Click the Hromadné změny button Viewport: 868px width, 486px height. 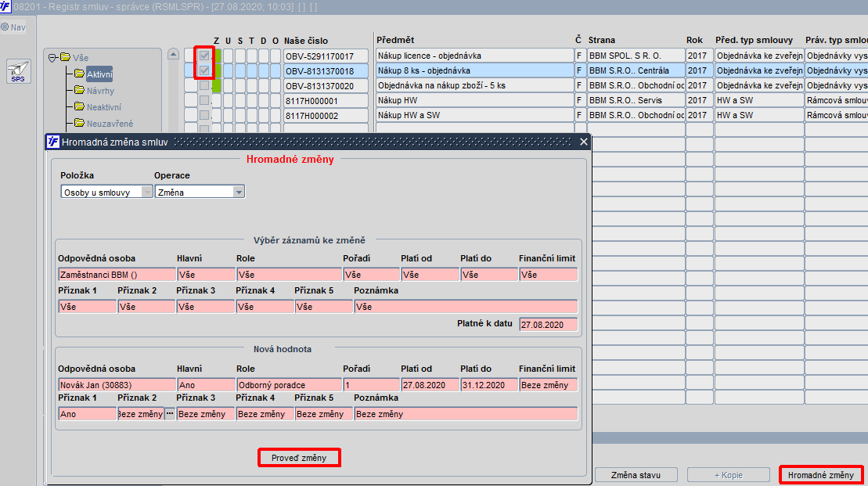820,475
